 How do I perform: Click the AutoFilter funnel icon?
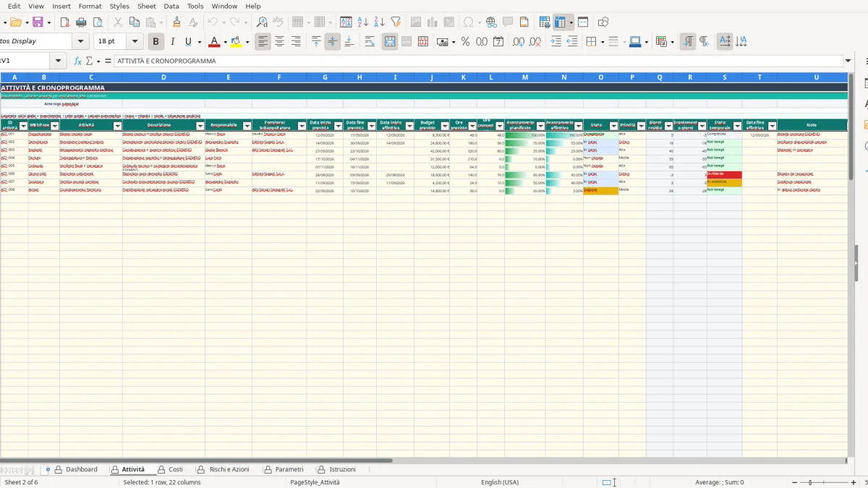click(396, 22)
